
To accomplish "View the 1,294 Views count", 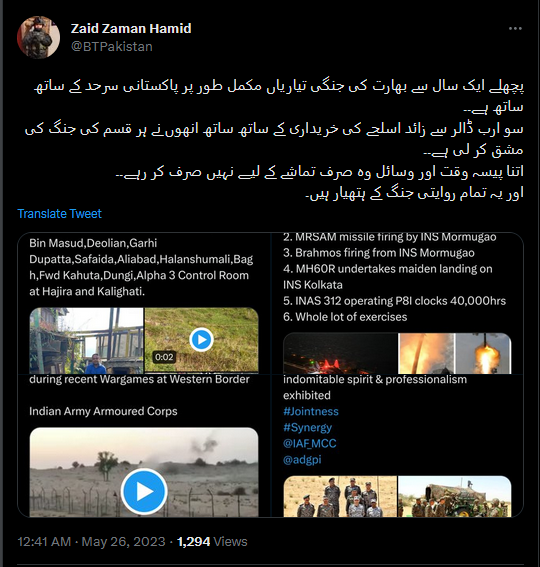I will [x=212, y=542].
